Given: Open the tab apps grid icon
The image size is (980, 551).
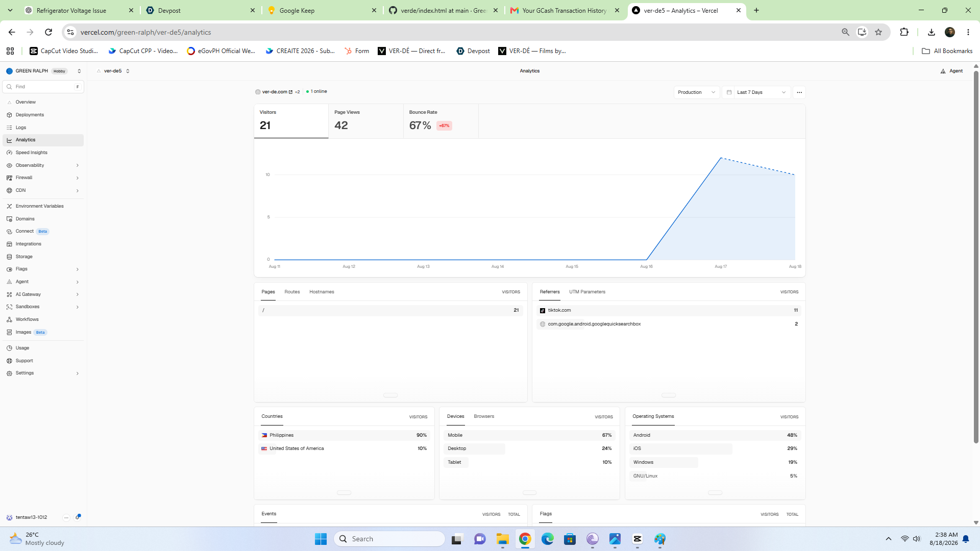Looking at the screenshot, I should 10,51.
